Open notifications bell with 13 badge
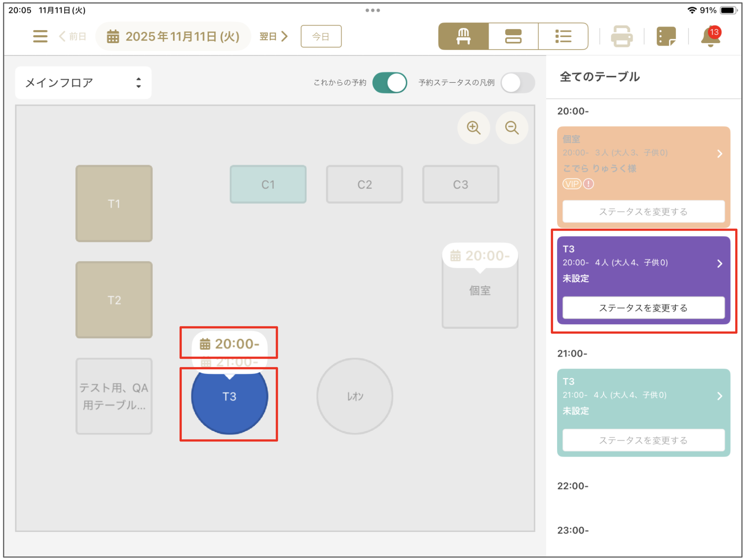 tap(710, 37)
